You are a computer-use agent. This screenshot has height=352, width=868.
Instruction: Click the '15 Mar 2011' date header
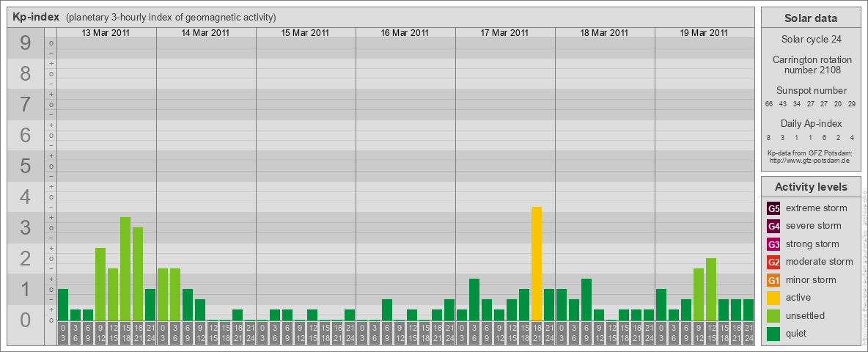click(x=305, y=33)
